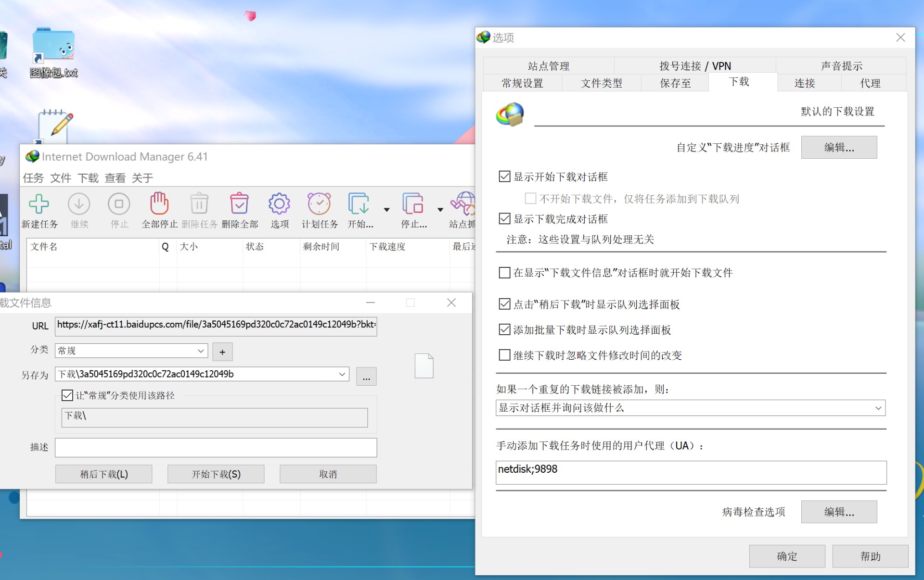Open the 文件 menu
This screenshot has width=924, height=580.
(61, 178)
